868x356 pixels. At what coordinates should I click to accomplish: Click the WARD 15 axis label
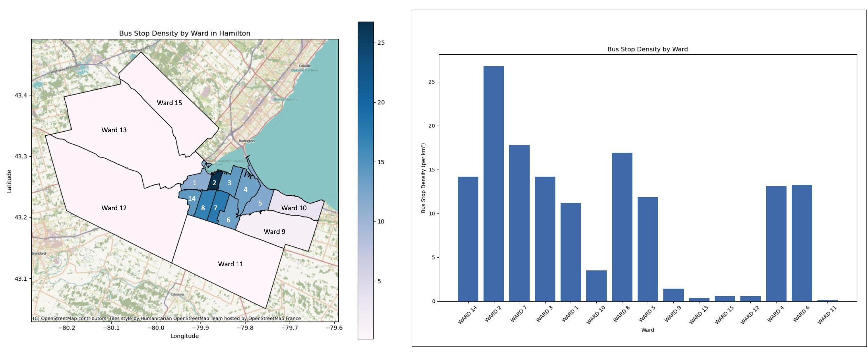pyautogui.click(x=724, y=315)
